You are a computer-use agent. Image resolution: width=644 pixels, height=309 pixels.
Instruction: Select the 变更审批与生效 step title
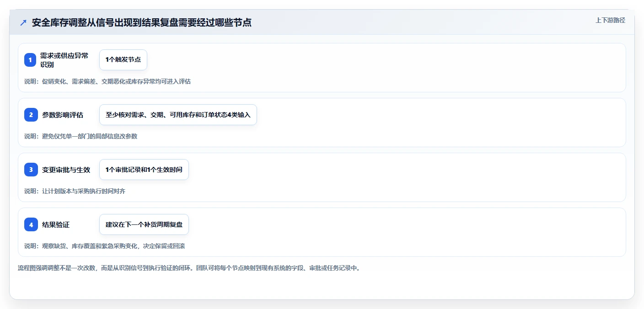[x=66, y=170]
